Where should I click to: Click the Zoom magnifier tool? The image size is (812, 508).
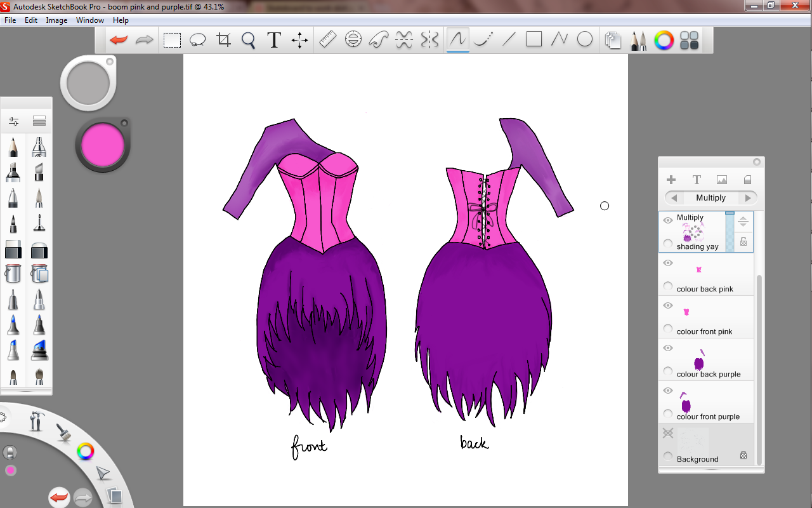249,41
